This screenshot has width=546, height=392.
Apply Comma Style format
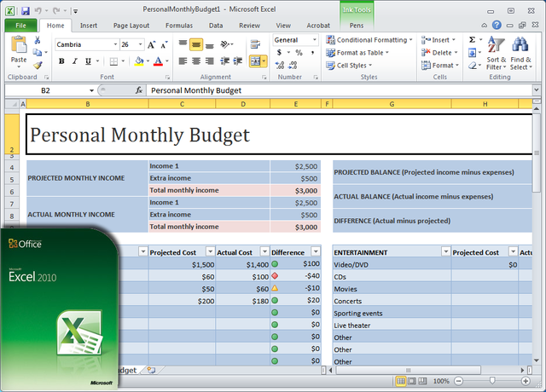tap(313, 53)
